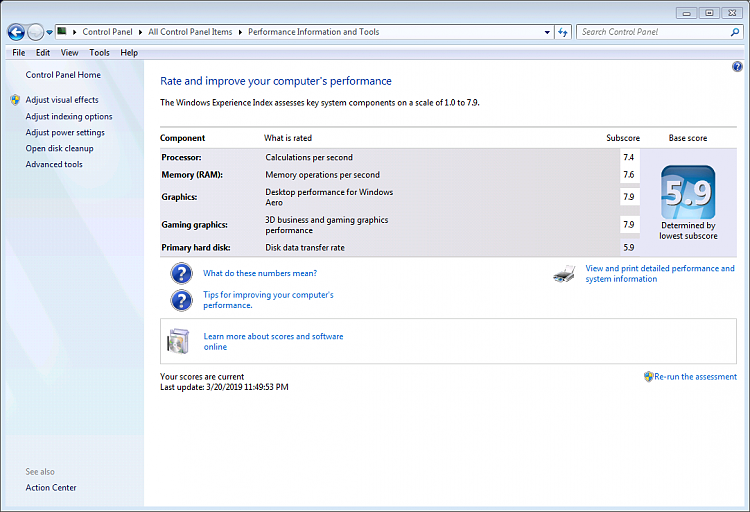Click the Gaming graphics row label
750x512 pixels.
[194, 224]
